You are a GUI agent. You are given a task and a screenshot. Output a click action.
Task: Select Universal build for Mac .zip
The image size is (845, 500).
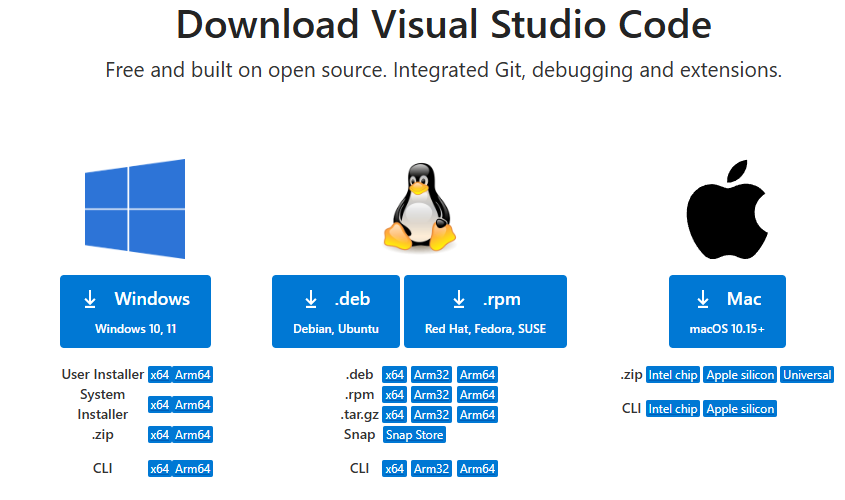807,375
